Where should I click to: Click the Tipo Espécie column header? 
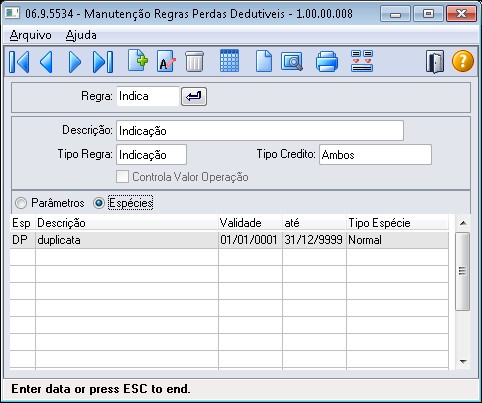click(397, 223)
